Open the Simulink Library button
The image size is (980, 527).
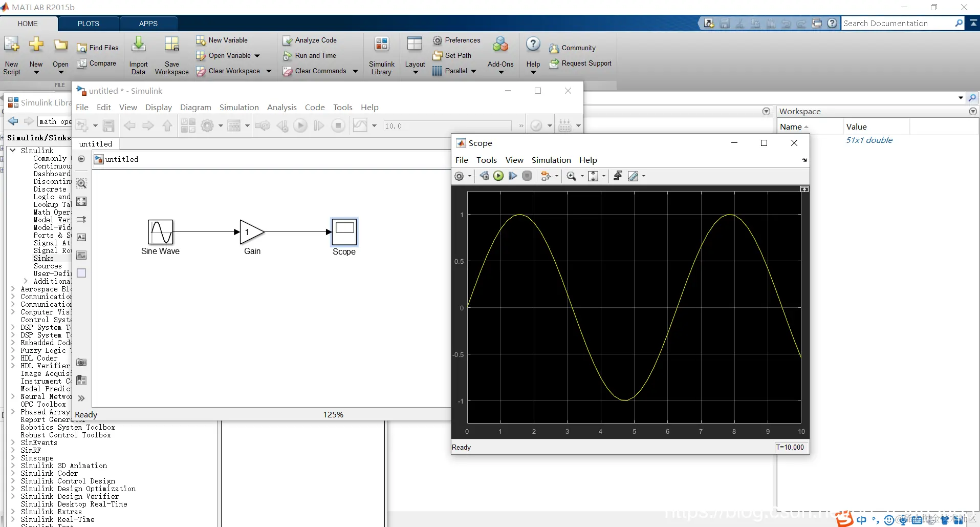point(382,55)
